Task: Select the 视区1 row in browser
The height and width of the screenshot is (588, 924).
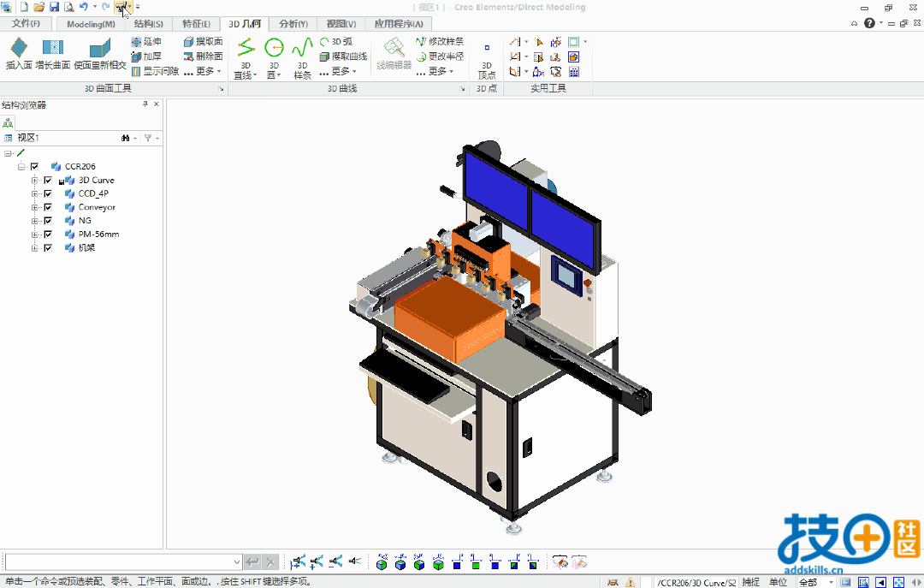Action: pos(81,138)
